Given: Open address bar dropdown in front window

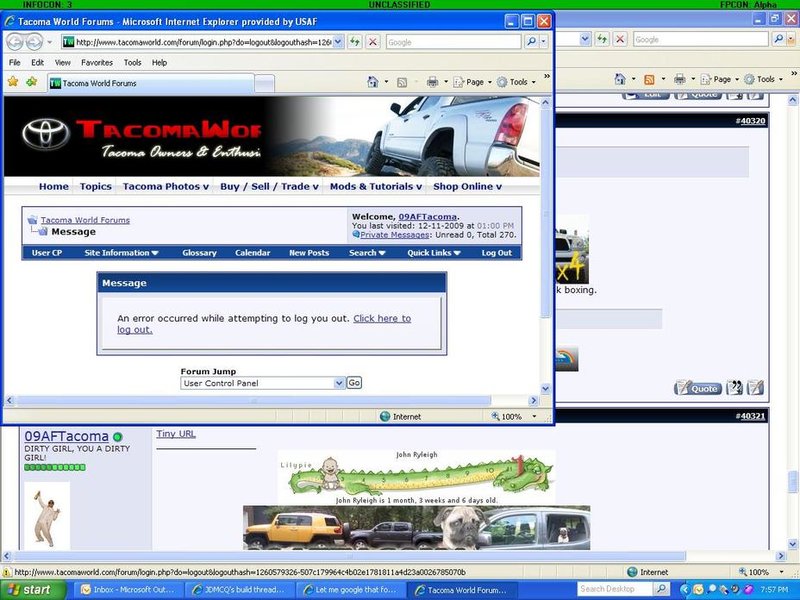Looking at the screenshot, I should 338,42.
